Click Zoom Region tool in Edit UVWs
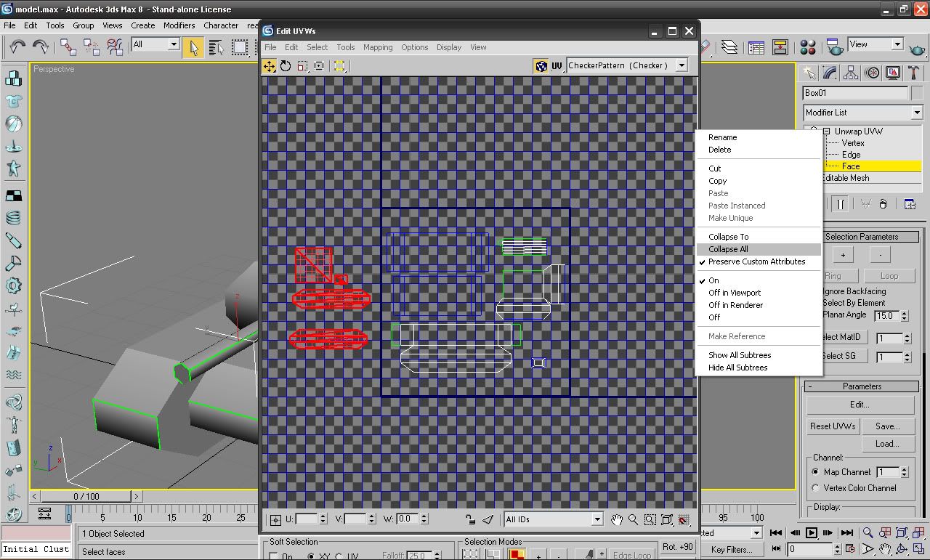The image size is (930, 560). [650, 519]
